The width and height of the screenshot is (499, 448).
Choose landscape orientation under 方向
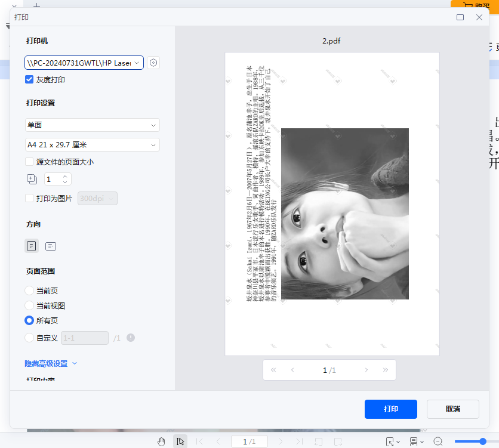[x=51, y=246]
